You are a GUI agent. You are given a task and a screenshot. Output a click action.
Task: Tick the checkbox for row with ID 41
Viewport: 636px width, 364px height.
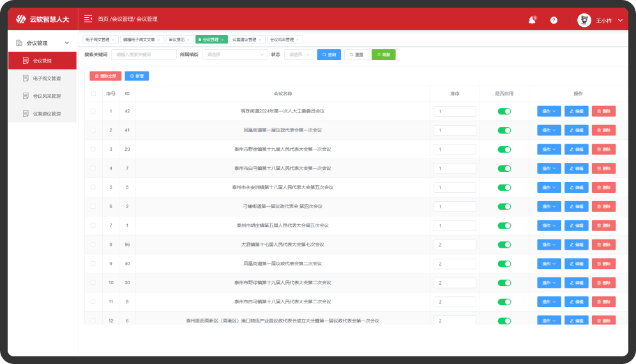pyautogui.click(x=93, y=130)
